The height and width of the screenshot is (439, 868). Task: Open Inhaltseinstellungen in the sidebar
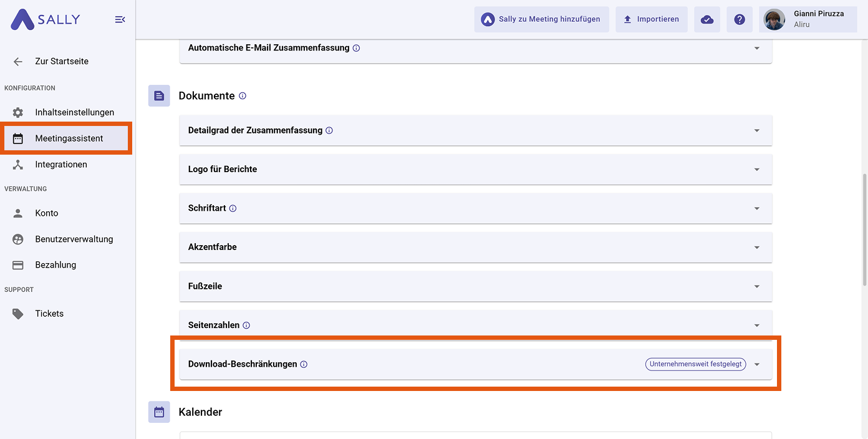tap(74, 112)
